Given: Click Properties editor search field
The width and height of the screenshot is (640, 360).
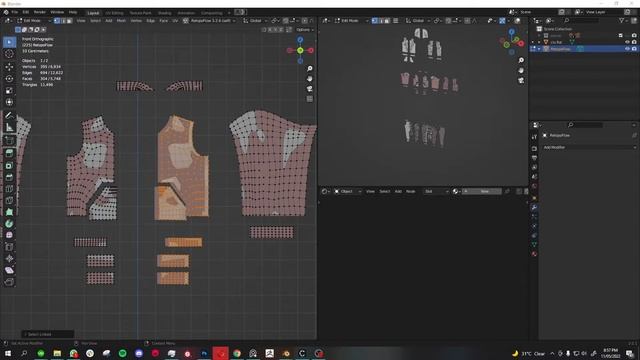Looking at the screenshot, I should pos(584,125).
